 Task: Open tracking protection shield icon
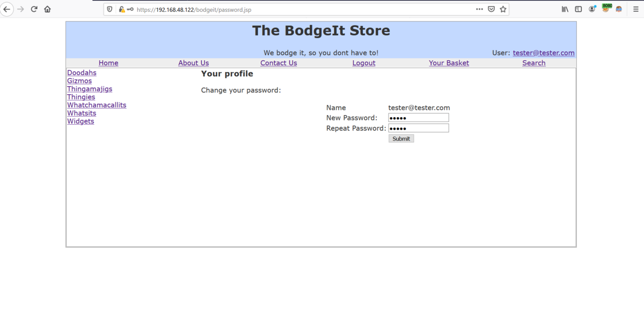click(x=109, y=9)
